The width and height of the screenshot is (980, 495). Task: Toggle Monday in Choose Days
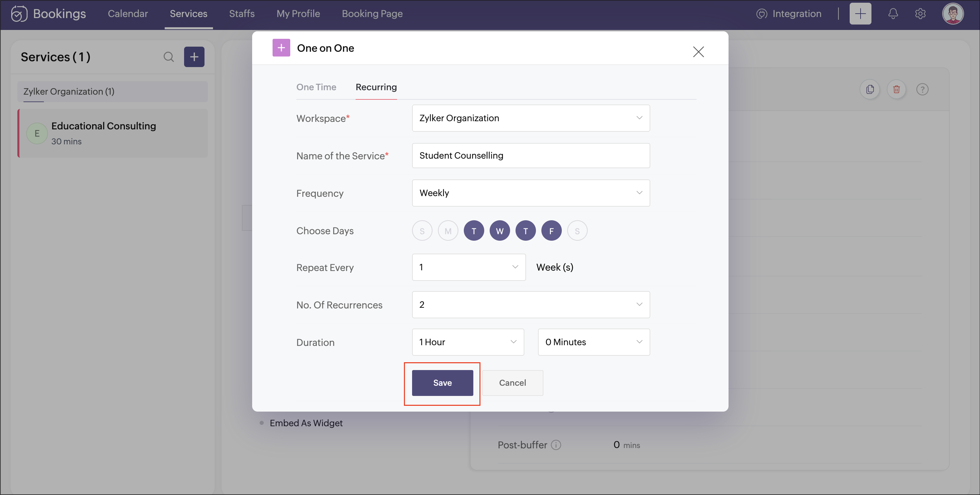(x=448, y=231)
